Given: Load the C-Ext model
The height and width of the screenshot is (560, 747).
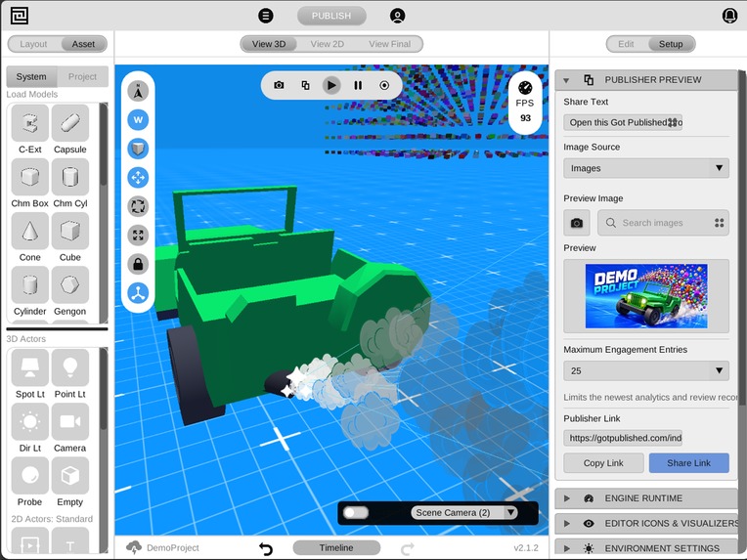Looking at the screenshot, I should tap(30, 123).
